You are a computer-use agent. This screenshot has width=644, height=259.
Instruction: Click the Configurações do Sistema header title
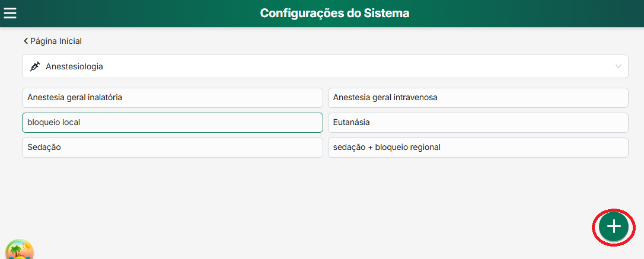click(334, 13)
